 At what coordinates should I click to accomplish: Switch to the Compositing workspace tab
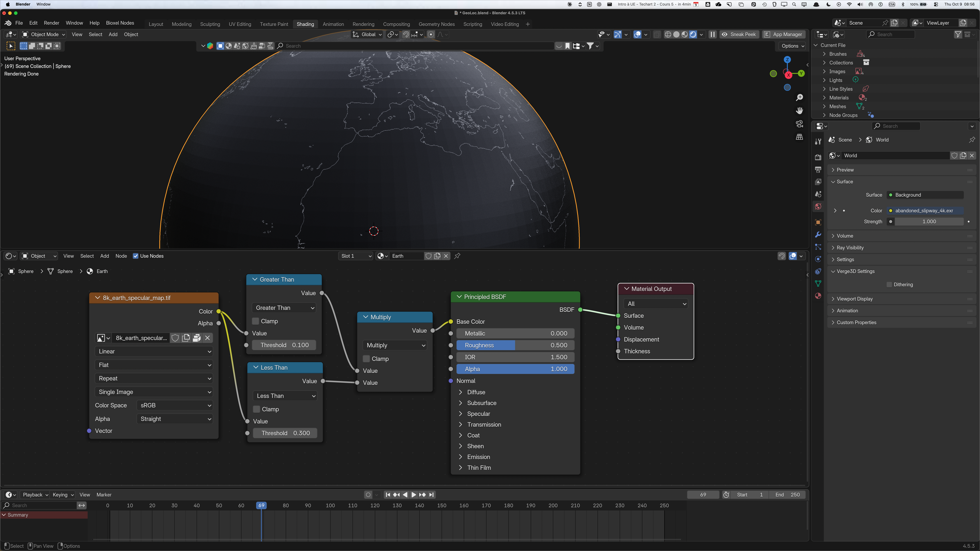click(396, 24)
